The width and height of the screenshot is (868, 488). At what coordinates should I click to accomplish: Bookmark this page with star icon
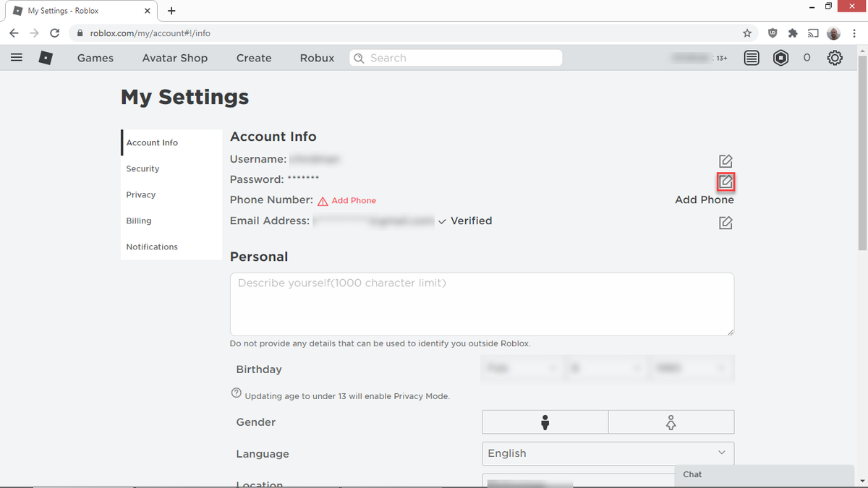[747, 33]
